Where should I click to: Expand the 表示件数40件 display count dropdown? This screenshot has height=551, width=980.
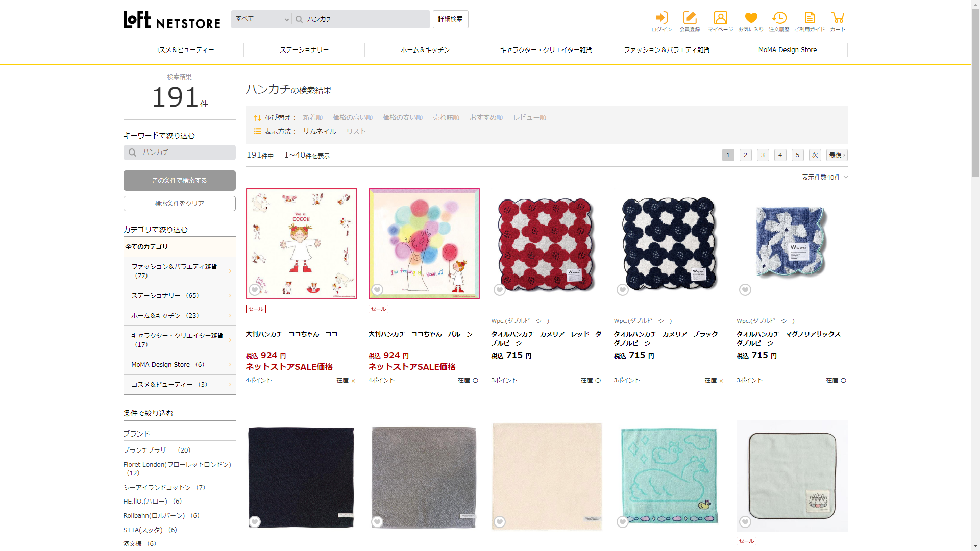(824, 177)
